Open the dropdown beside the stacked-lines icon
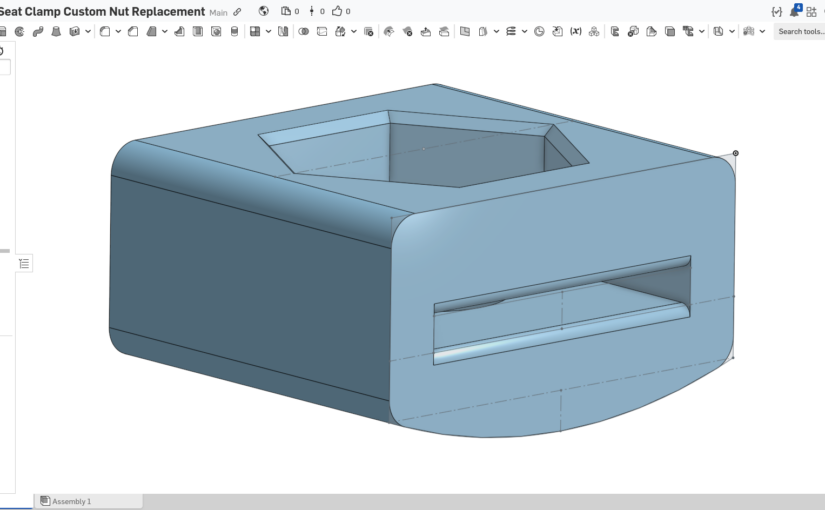825x510 pixels. tap(525, 32)
